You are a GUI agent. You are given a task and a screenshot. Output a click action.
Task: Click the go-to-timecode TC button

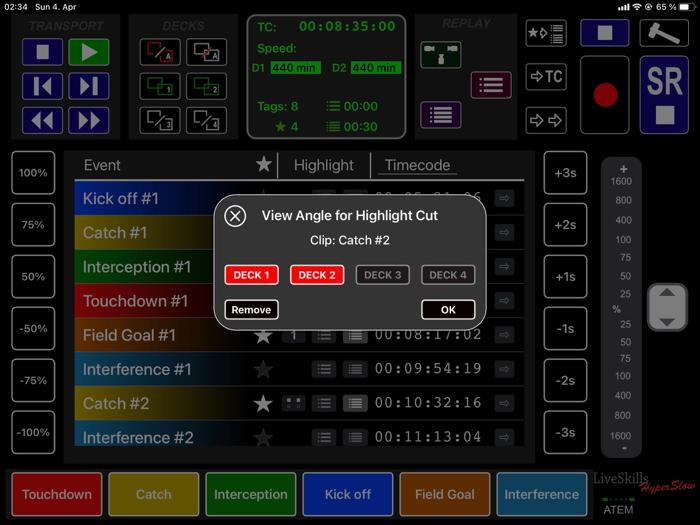(546, 77)
